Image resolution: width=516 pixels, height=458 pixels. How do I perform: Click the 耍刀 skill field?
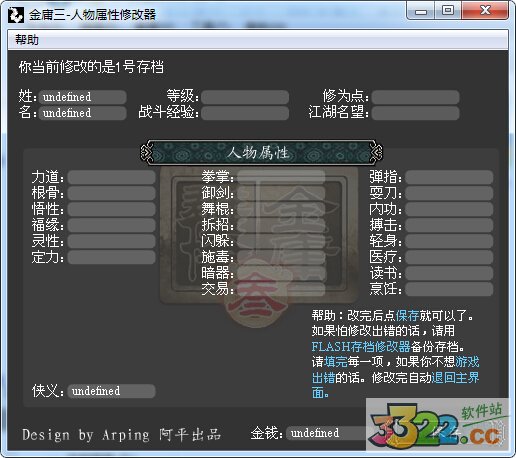[x=449, y=193]
